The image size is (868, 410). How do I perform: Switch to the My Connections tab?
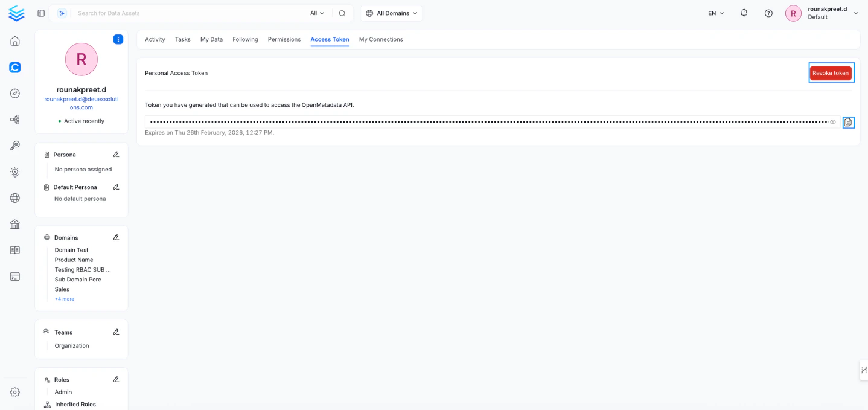pyautogui.click(x=381, y=39)
